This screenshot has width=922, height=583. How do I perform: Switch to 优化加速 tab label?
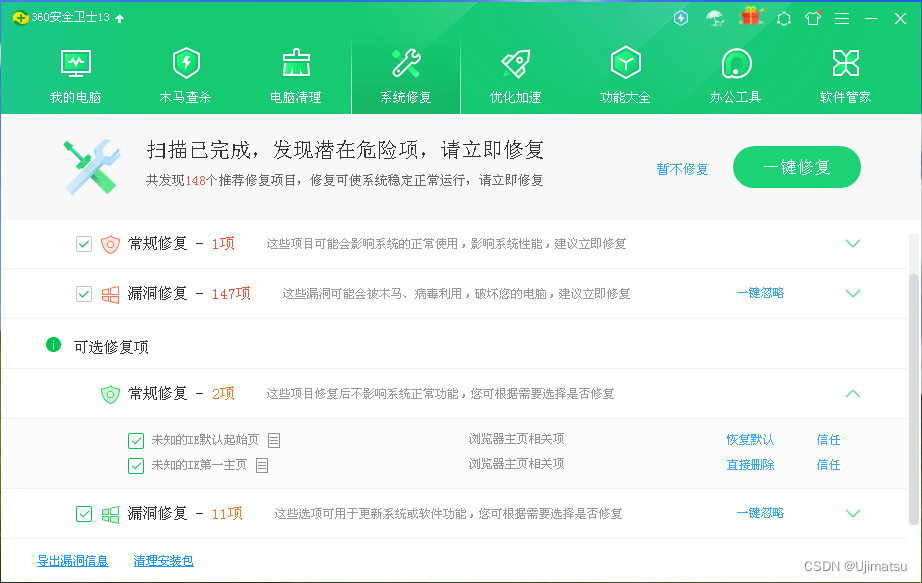[x=516, y=97]
